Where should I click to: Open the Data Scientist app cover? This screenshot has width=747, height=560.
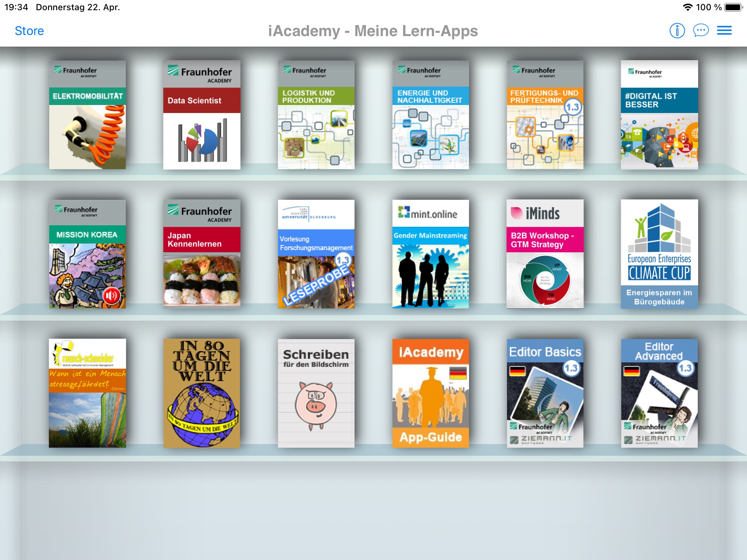202,115
